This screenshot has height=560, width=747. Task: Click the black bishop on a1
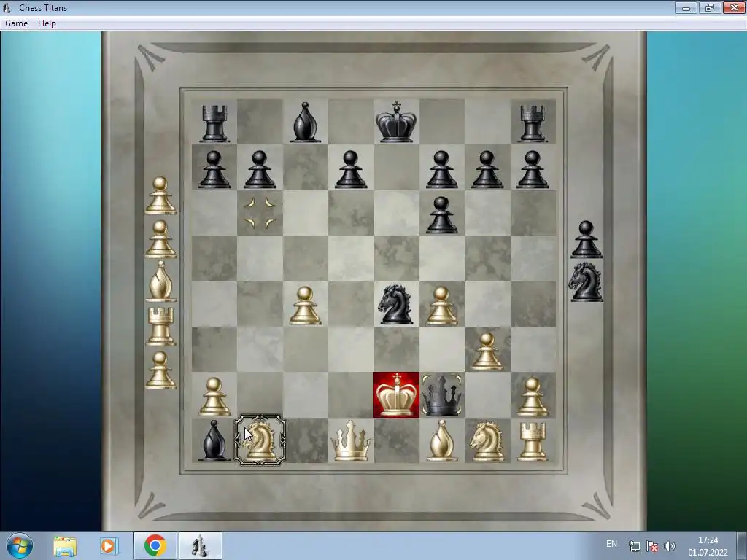coord(214,440)
